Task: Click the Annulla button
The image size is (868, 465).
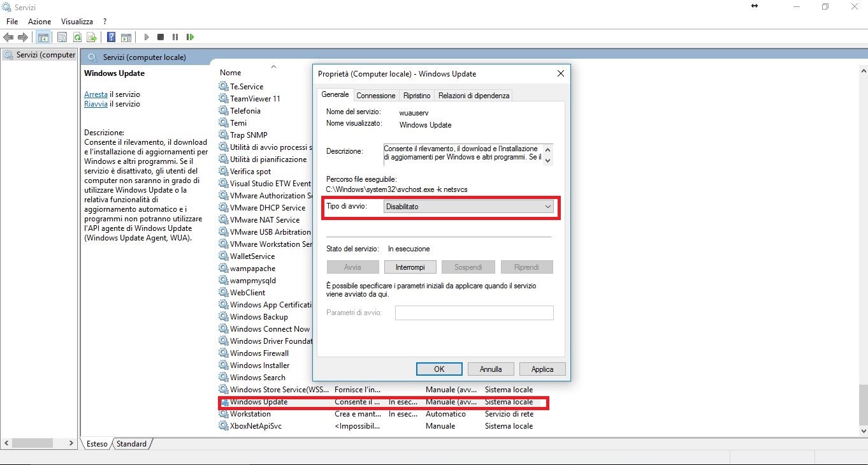Action: pyautogui.click(x=491, y=369)
